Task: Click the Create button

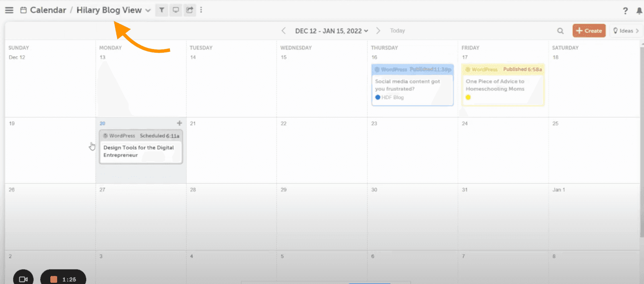Action: click(x=589, y=31)
